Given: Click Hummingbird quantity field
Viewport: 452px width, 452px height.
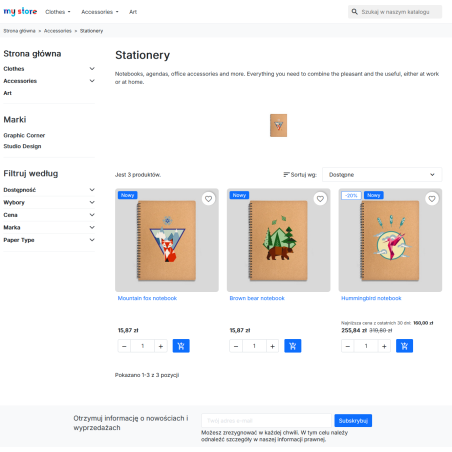Looking at the screenshot, I should point(366,346).
